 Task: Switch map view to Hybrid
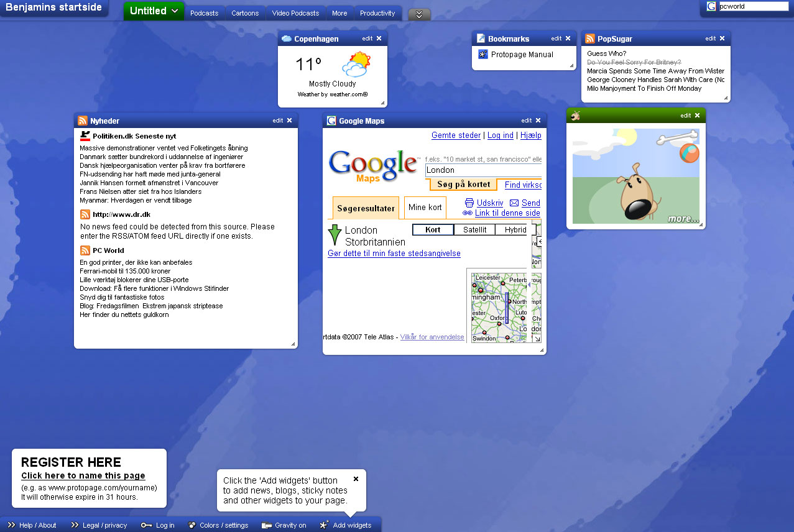515,230
